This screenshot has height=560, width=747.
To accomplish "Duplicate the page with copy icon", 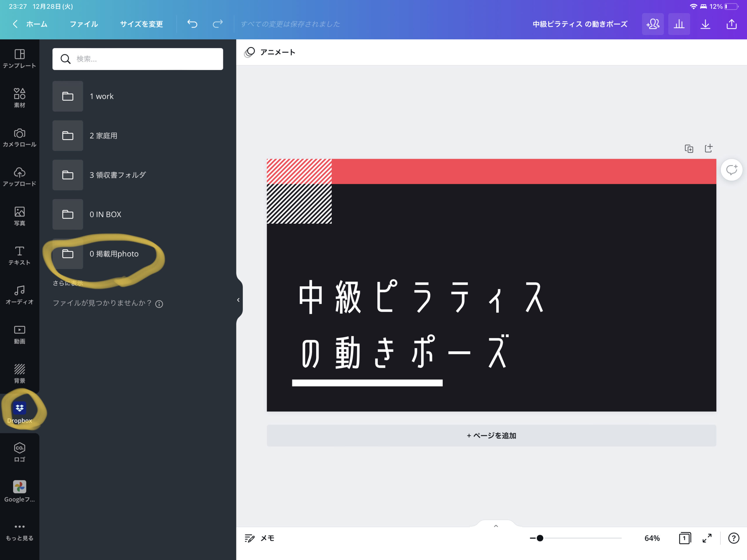I will [x=689, y=148].
